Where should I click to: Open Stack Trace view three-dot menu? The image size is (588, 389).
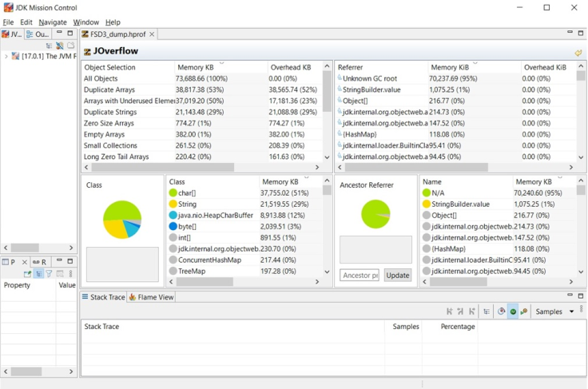(582, 309)
